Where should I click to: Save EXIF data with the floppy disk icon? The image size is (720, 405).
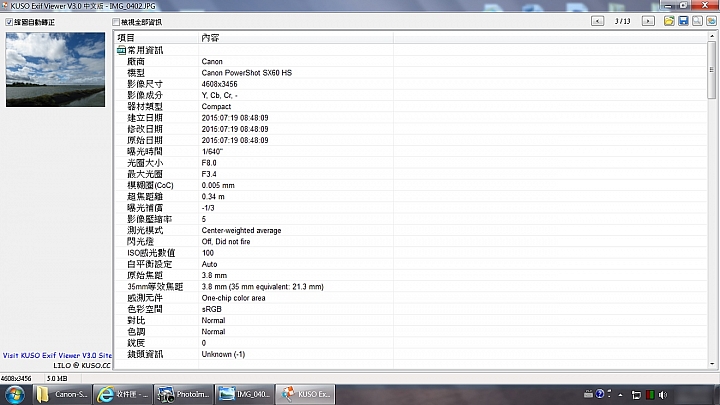(x=683, y=21)
